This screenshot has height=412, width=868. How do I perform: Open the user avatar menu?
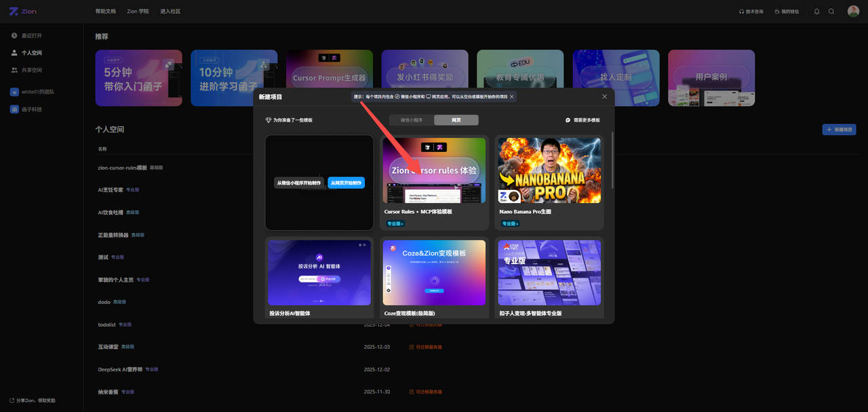point(853,12)
